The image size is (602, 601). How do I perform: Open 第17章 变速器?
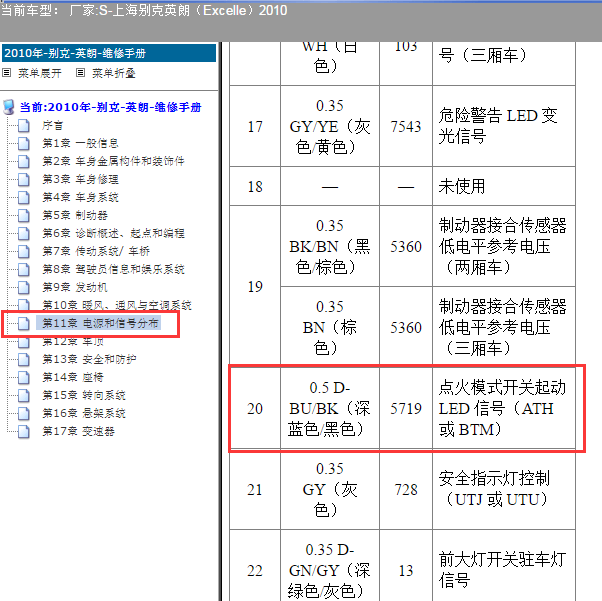coord(78,431)
